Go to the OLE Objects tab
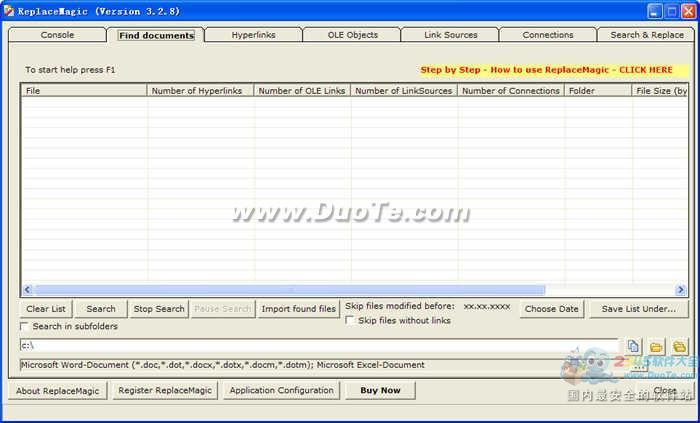This screenshot has width=700, height=423. (352, 35)
